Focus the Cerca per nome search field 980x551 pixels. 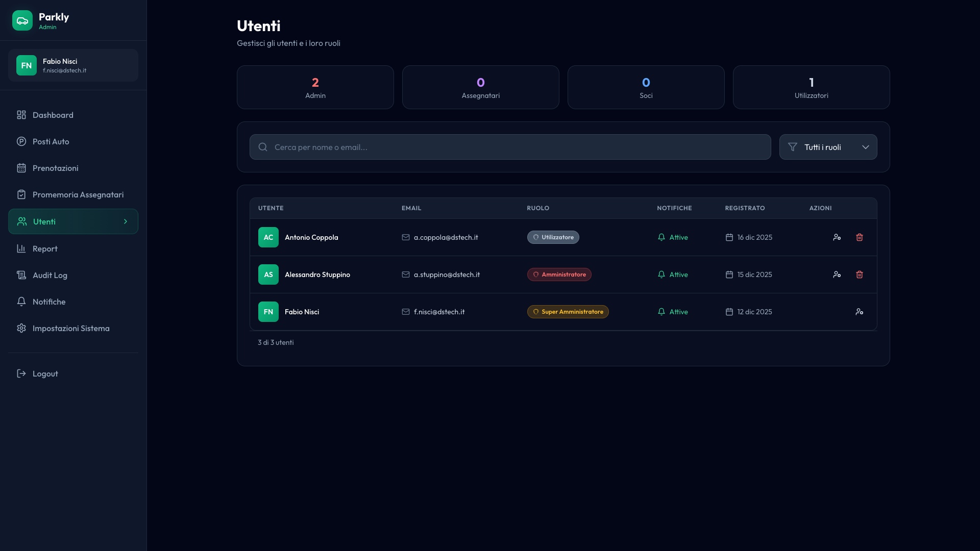coord(510,147)
